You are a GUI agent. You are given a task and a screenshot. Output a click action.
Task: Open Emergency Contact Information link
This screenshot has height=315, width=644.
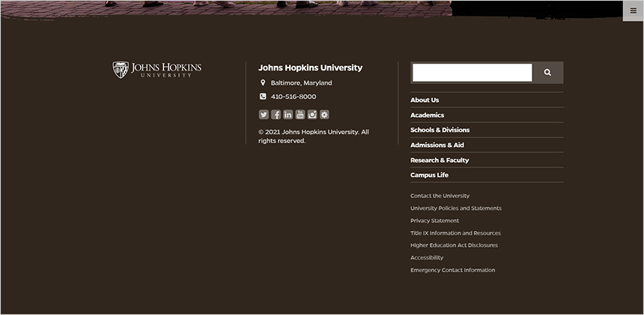click(452, 270)
